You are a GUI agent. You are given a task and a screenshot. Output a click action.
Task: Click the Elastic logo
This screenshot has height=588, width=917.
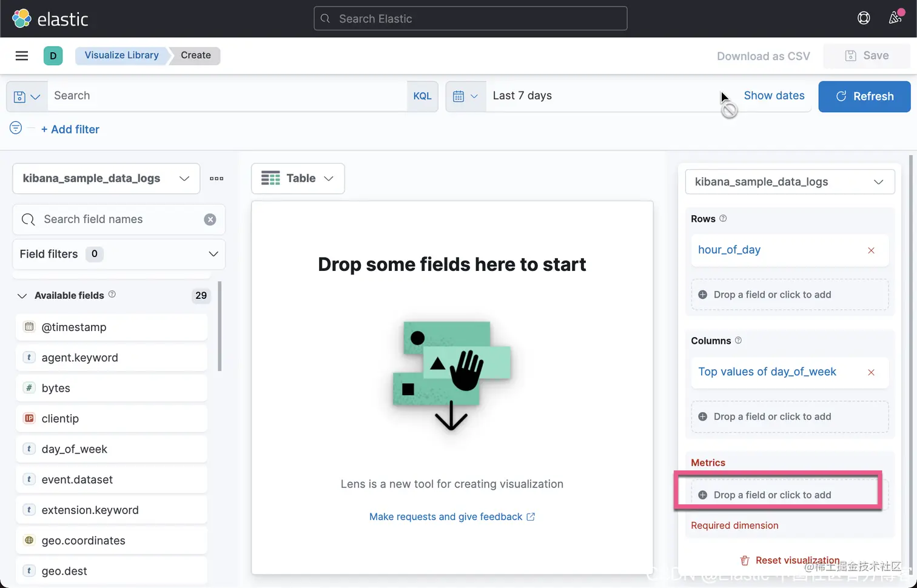click(x=50, y=19)
